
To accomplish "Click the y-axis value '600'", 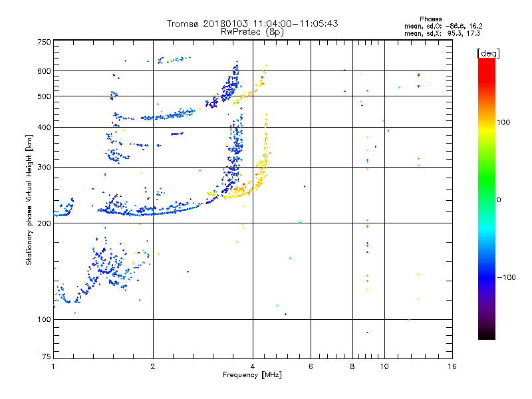I will coord(44,71).
